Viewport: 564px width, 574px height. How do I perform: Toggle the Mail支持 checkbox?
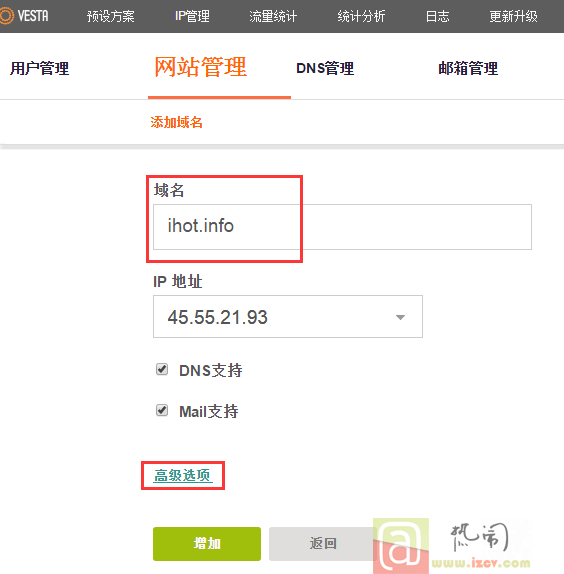coord(162,410)
